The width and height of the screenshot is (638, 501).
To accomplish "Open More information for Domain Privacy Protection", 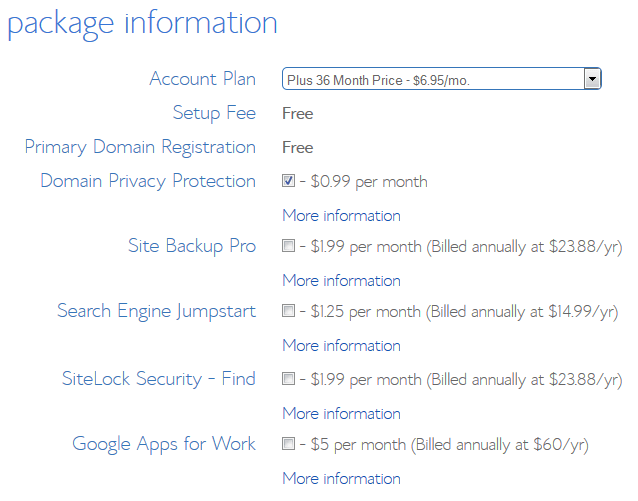I will (x=341, y=215).
